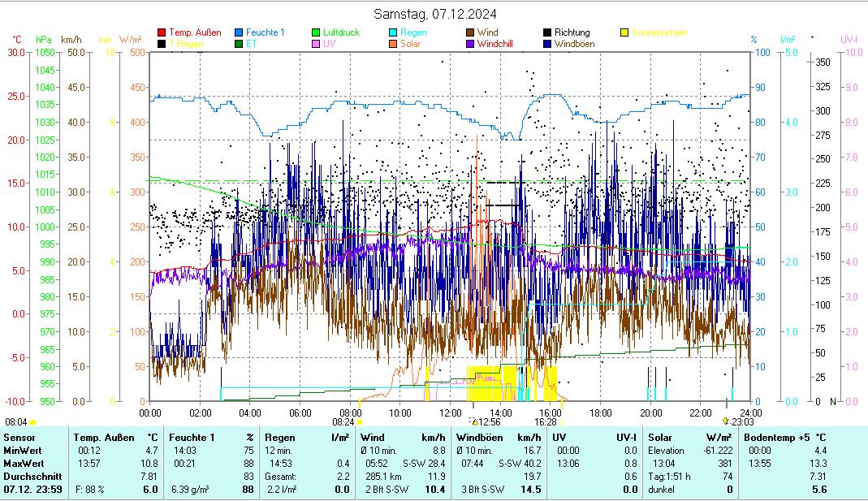The width and height of the screenshot is (868, 501).
Task: Click the sun marker beside 08:24
Action: click(360, 422)
